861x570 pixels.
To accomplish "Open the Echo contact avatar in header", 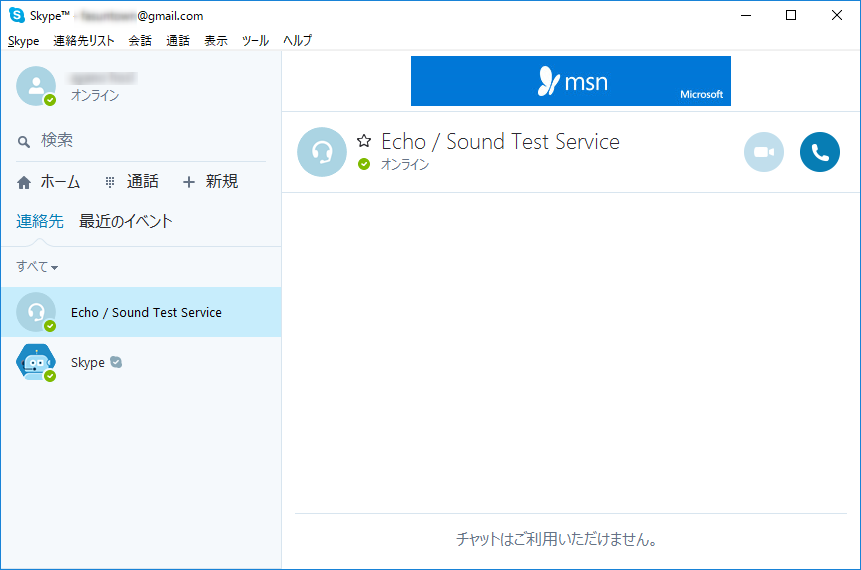I will point(322,152).
